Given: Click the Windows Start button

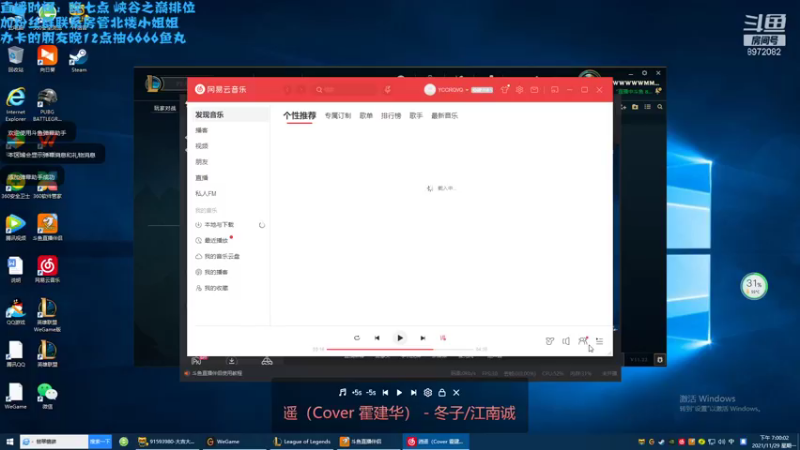Looking at the screenshot, I should [x=9, y=441].
